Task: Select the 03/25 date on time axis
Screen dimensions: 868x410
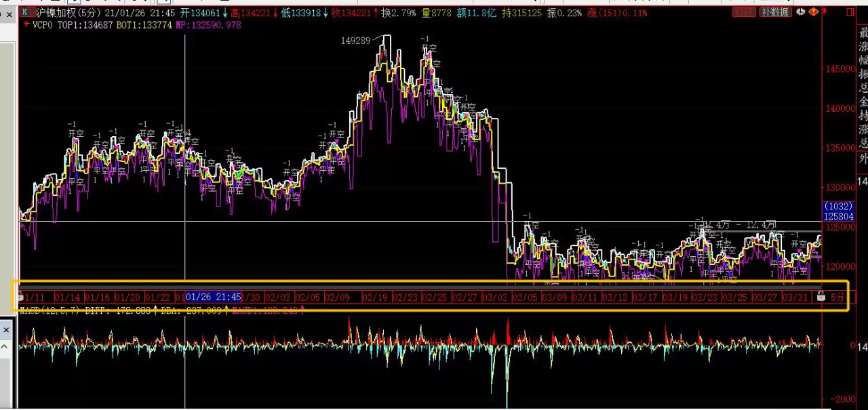Action: 735,297
